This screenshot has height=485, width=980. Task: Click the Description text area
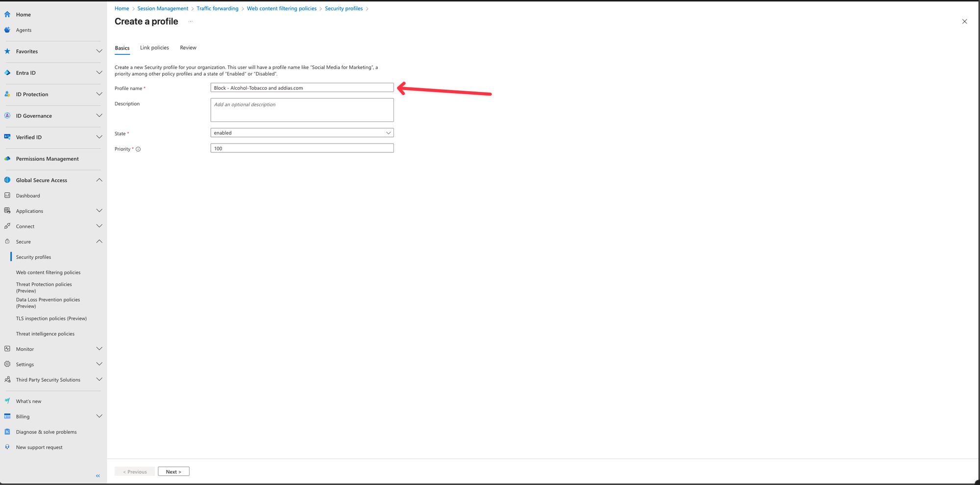pyautogui.click(x=302, y=110)
